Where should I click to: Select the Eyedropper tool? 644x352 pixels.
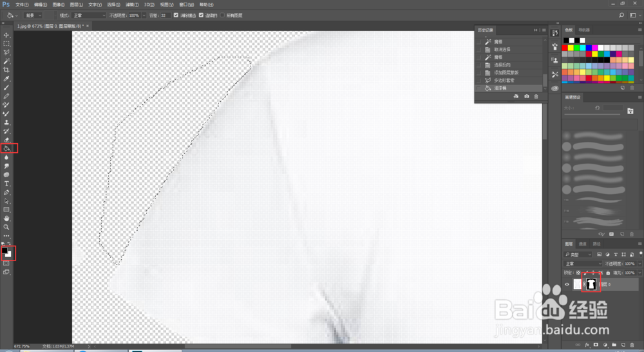pyautogui.click(x=6, y=79)
